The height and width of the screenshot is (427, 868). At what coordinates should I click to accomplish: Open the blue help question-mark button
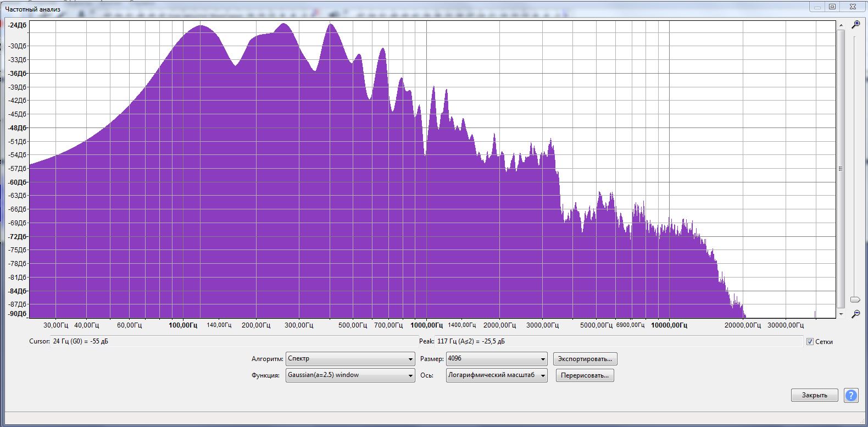pyautogui.click(x=851, y=395)
